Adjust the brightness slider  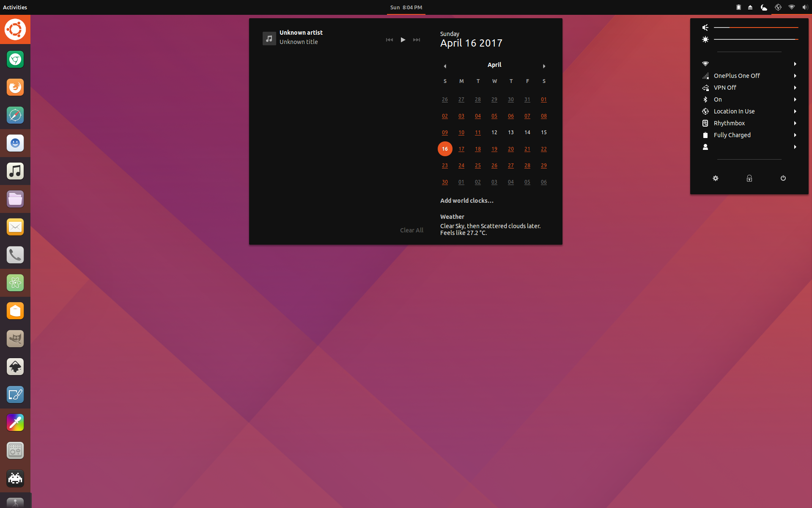756,39
